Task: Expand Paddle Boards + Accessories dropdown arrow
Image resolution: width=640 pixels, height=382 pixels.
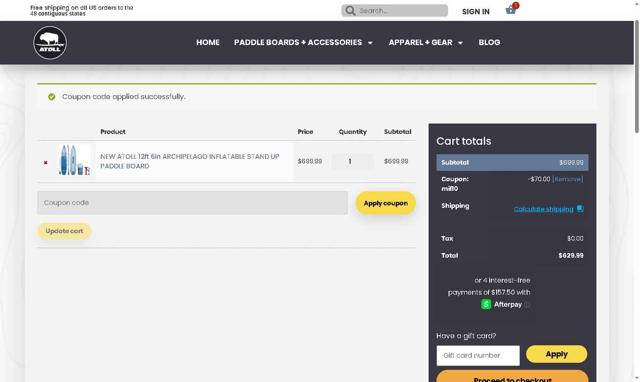Action: 370,43
